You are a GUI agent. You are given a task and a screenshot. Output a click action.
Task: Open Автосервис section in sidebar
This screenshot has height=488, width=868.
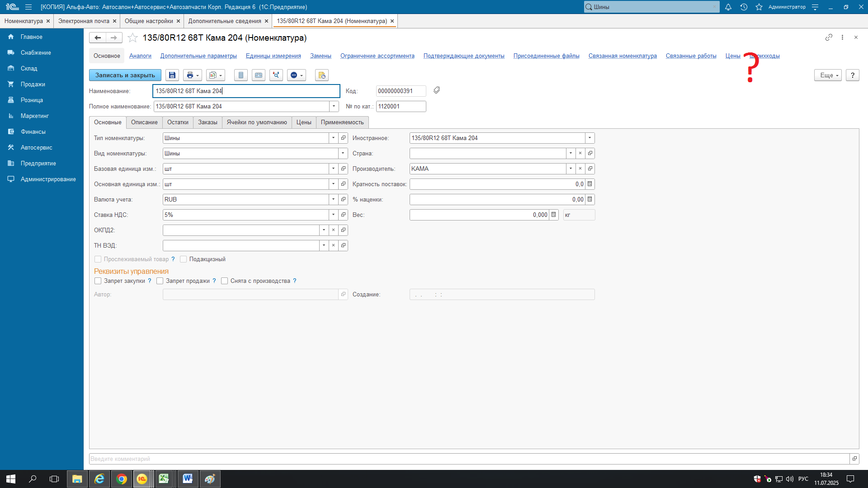42,148
